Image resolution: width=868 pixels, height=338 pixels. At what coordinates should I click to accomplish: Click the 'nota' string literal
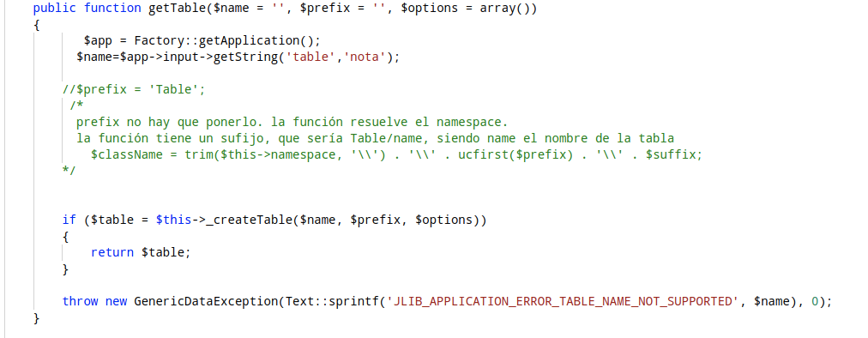(365, 57)
